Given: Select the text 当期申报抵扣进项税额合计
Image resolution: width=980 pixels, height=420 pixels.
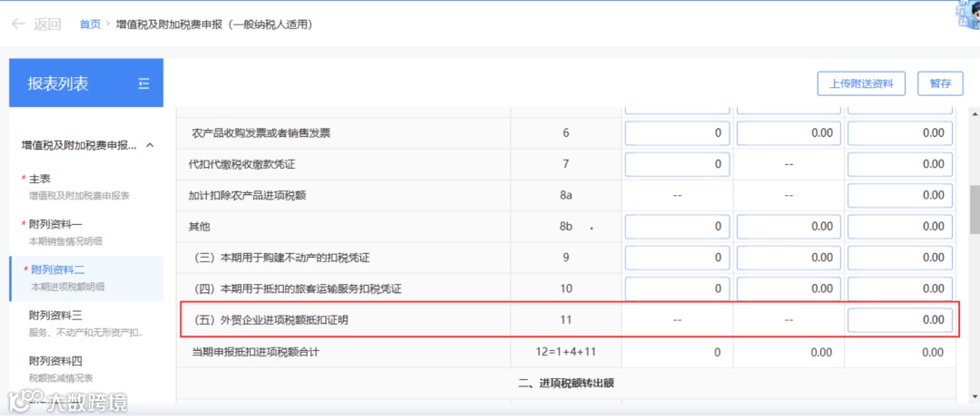Looking at the screenshot, I should (x=256, y=353).
